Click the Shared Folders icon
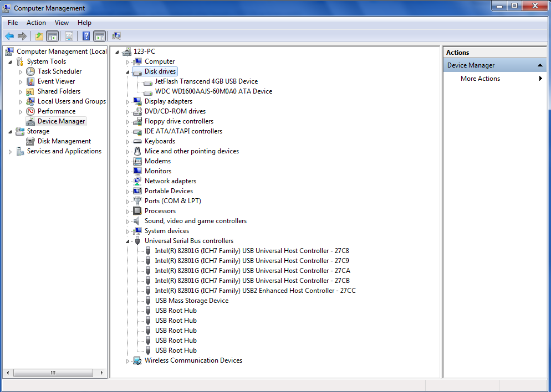This screenshot has height=392, width=551. coord(30,91)
